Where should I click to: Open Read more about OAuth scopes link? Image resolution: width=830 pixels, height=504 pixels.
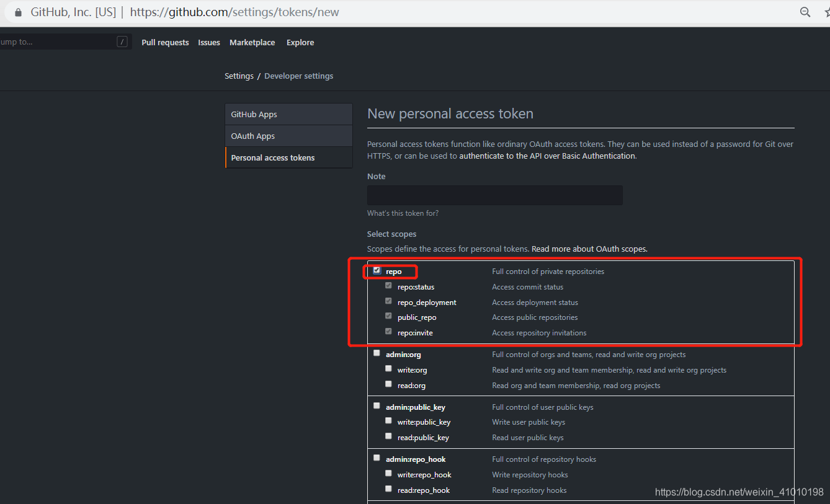coord(589,249)
